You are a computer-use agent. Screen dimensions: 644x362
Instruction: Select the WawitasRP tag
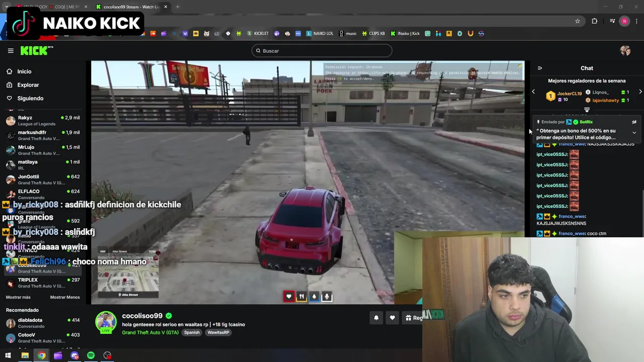(218, 332)
